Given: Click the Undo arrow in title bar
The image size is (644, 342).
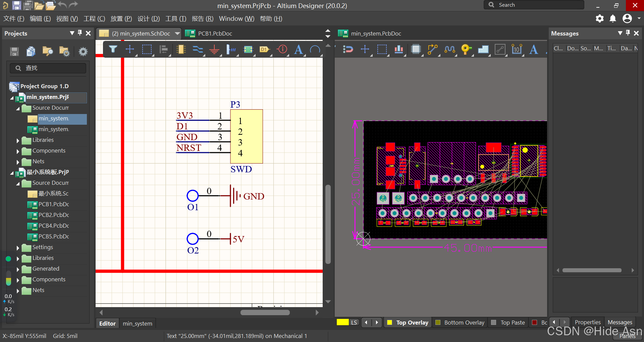Looking at the screenshot, I should (x=62, y=5).
